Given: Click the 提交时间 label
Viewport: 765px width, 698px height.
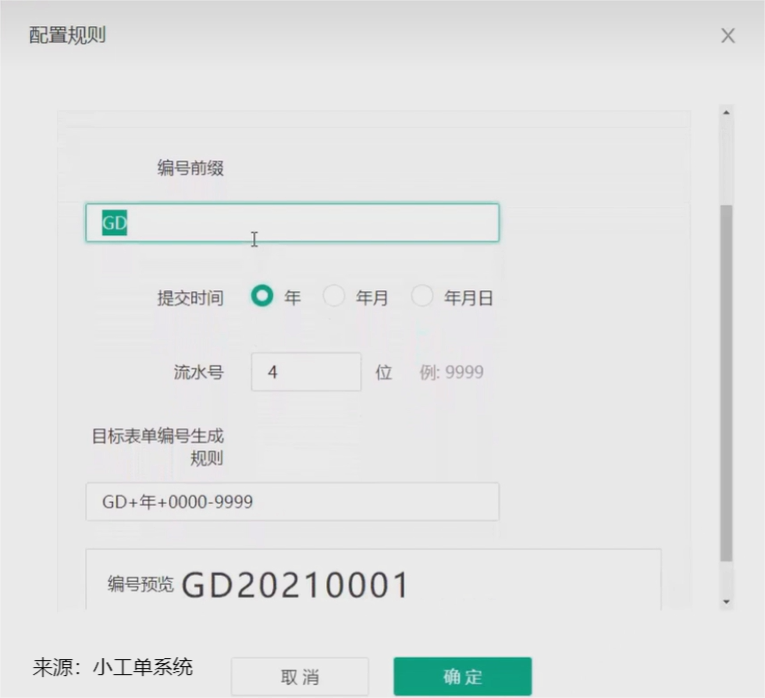Looking at the screenshot, I should 190,298.
